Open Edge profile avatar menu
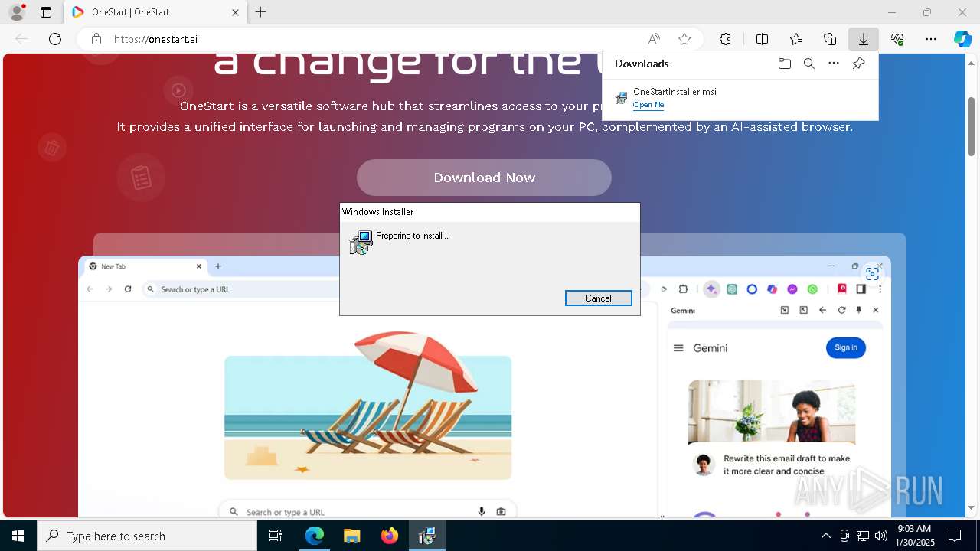Image resolution: width=980 pixels, height=551 pixels. (x=17, y=12)
